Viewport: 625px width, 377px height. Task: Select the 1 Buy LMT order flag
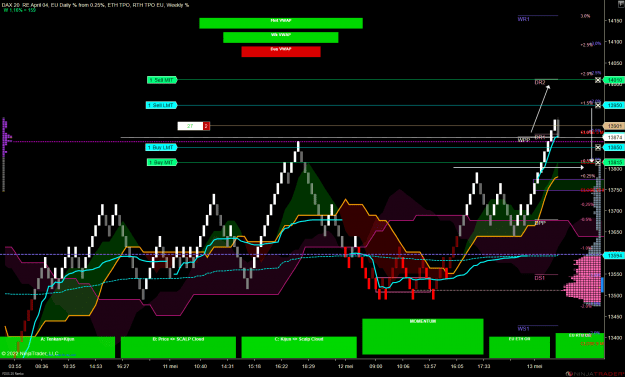(x=161, y=147)
